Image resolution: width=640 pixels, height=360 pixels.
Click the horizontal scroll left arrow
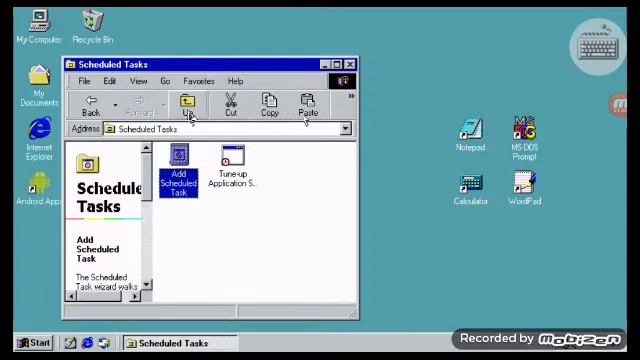point(71,296)
